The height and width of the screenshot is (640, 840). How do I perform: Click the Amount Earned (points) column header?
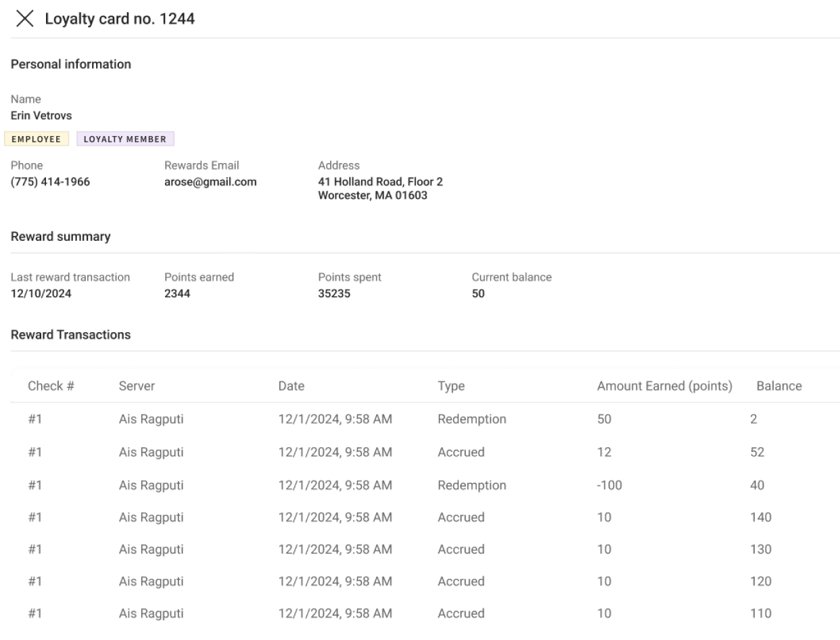(x=665, y=386)
